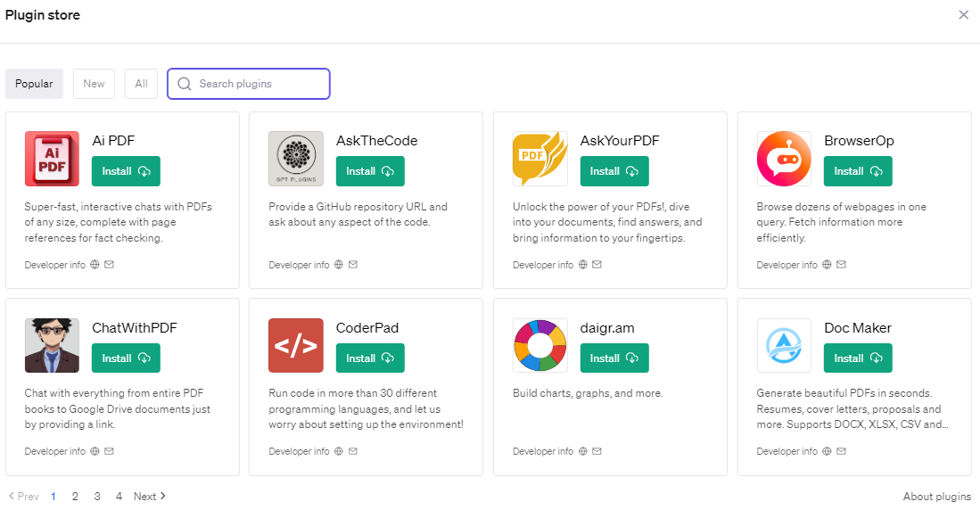Focus the Search plugins field
980x510 pixels.
pyautogui.click(x=259, y=84)
